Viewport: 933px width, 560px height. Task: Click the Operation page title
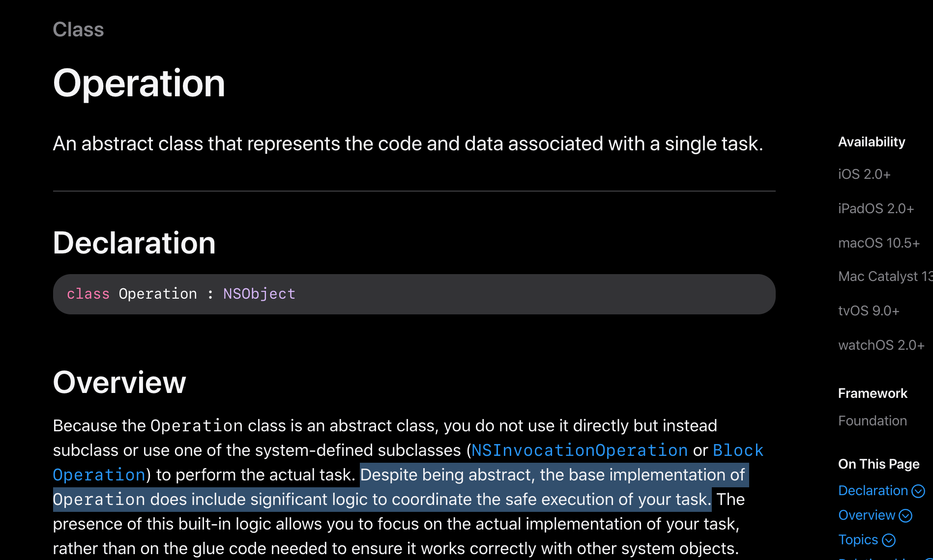tap(139, 83)
